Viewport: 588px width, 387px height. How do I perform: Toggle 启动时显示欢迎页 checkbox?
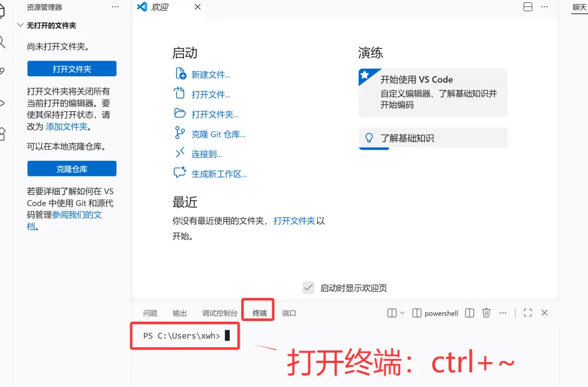(x=308, y=288)
